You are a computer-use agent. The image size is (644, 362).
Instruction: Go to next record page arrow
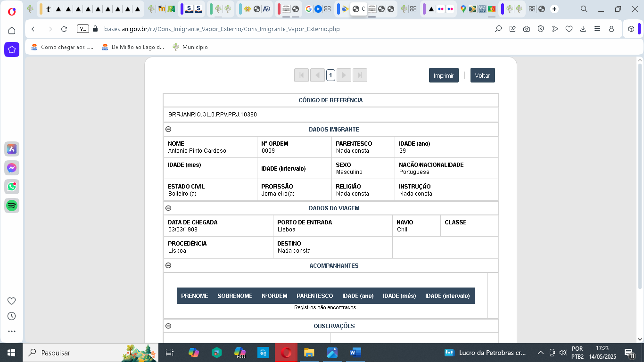click(344, 75)
